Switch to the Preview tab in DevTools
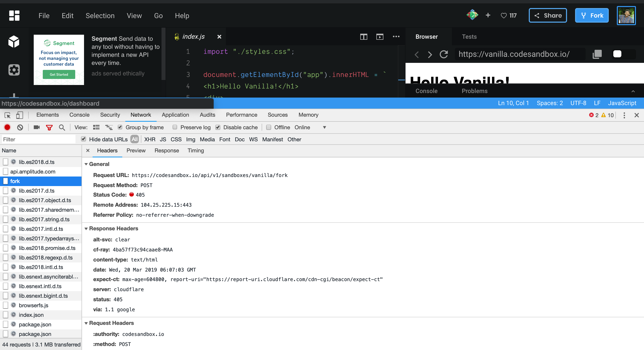The image size is (644, 350). tap(136, 150)
